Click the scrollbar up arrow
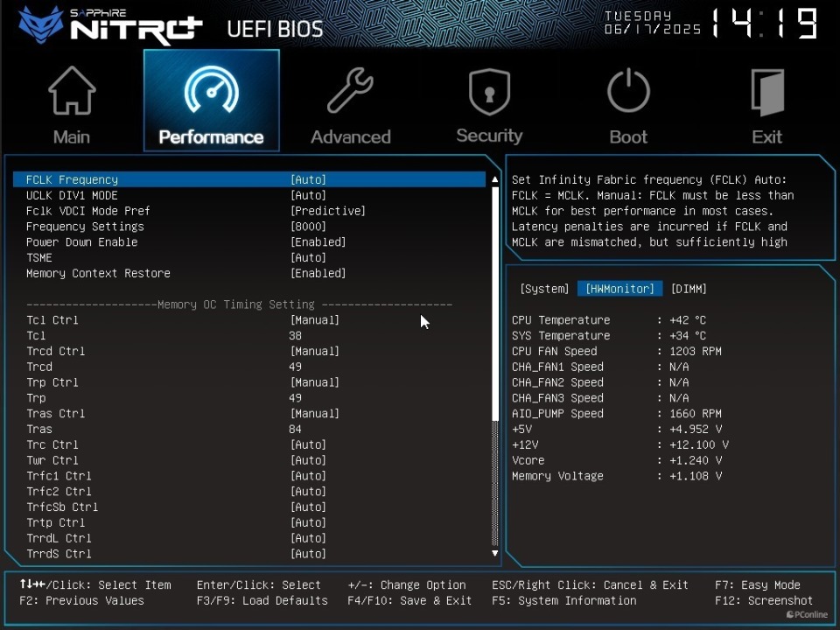This screenshot has height=630, width=840. [x=494, y=180]
